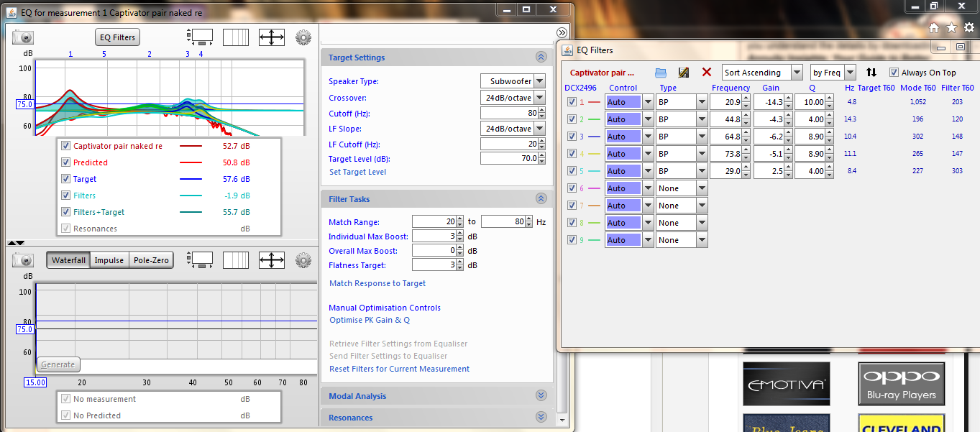The width and height of the screenshot is (980, 432).
Task: Increase filter 1 frequency spinner
Action: point(747,98)
